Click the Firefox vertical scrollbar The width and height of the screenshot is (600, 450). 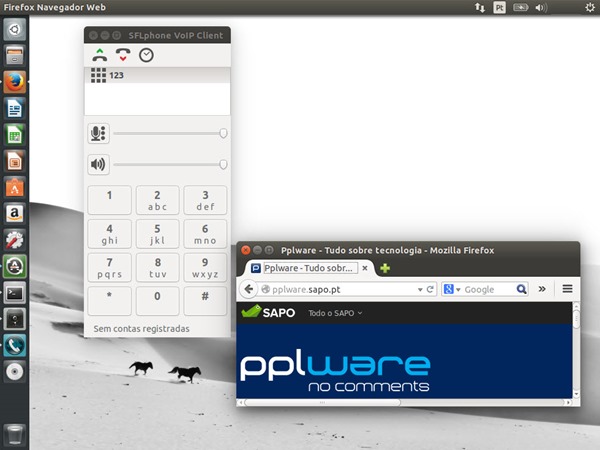[x=576, y=350]
